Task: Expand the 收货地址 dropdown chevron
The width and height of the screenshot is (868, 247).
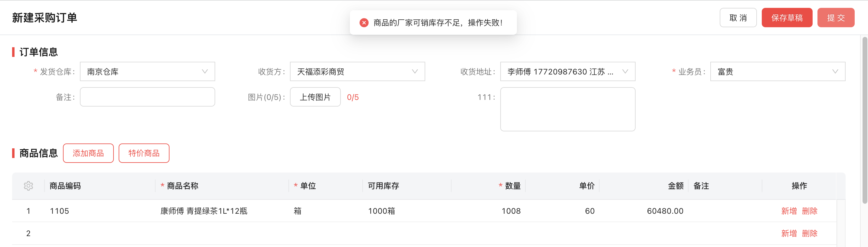Action: tap(625, 71)
